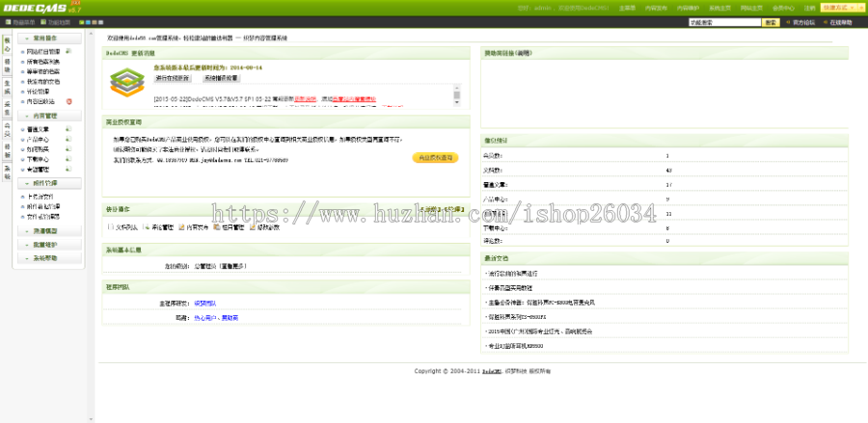The height and width of the screenshot is (423, 868).
Task: Click 内容发布 quick action icon
Action: (x=181, y=226)
